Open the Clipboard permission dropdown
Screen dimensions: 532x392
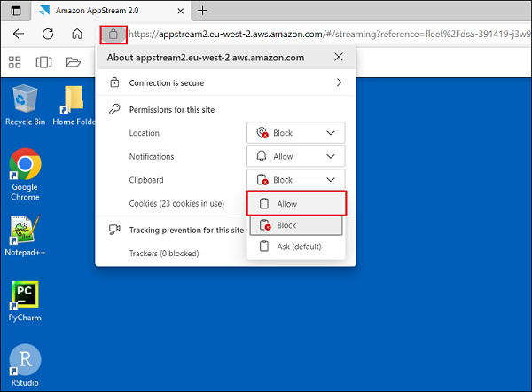(296, 179)
